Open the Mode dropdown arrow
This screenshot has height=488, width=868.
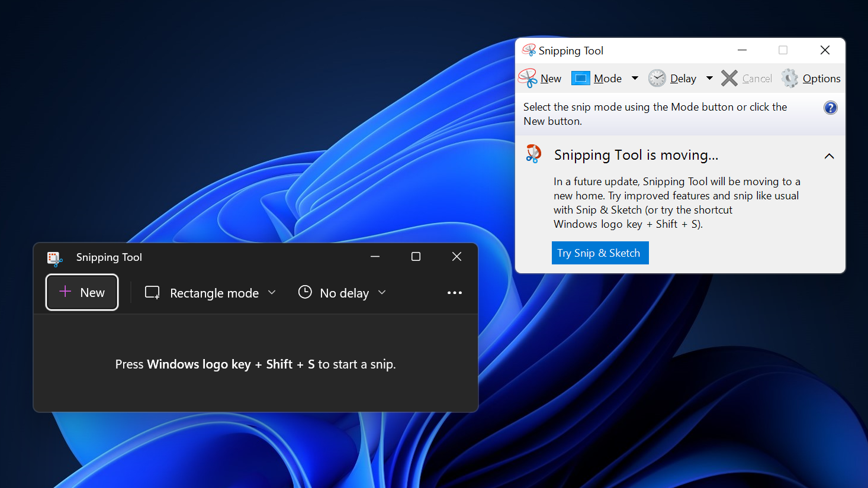(635, 77)
